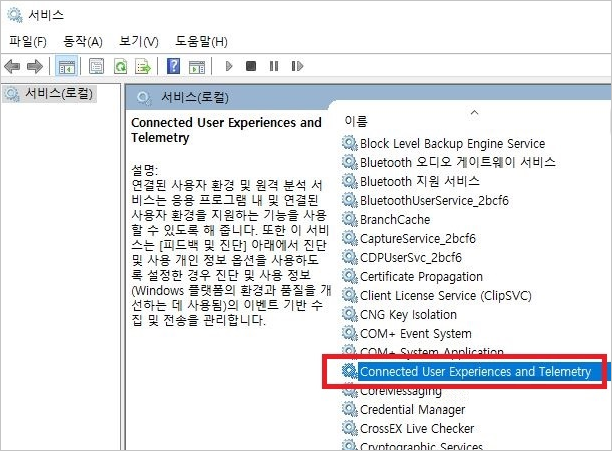Viewport: 612px width, 451px height.
Task: Click gear icon beside CNG Key Isolation
Action: (350, 314)
